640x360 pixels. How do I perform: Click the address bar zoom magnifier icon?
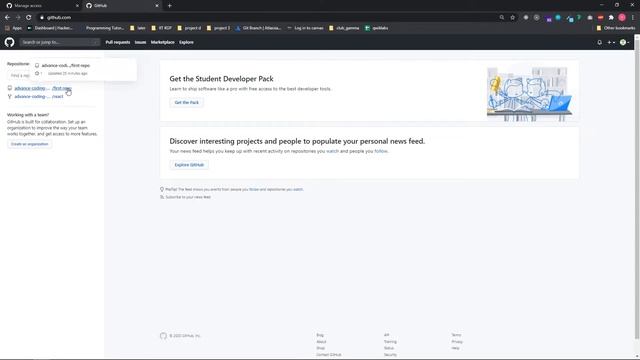502,18
